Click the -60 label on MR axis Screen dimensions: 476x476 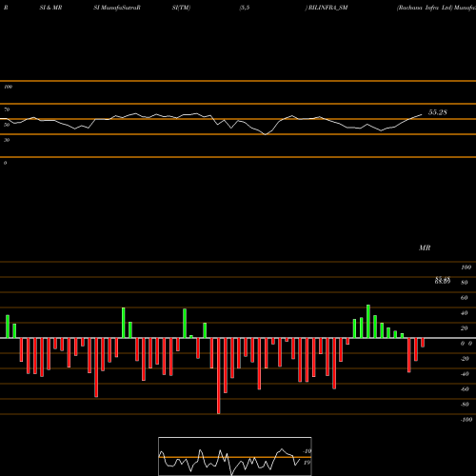465,389
